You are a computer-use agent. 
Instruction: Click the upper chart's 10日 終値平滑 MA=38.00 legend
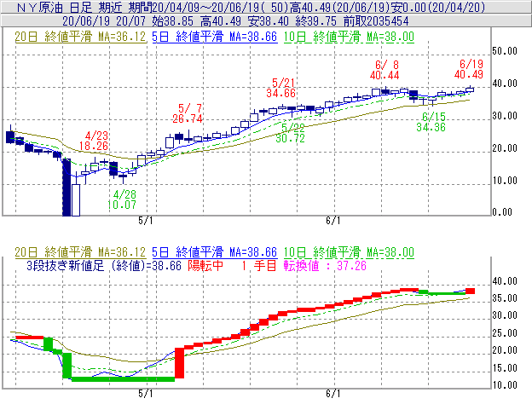coord(349,37)
